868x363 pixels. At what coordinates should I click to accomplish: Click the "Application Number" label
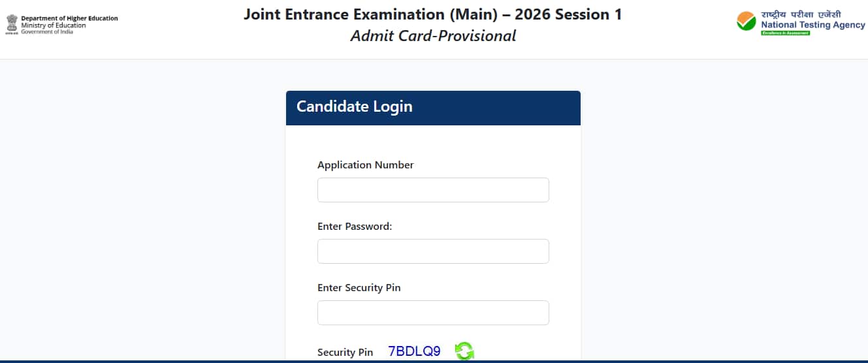click(365, 165)
